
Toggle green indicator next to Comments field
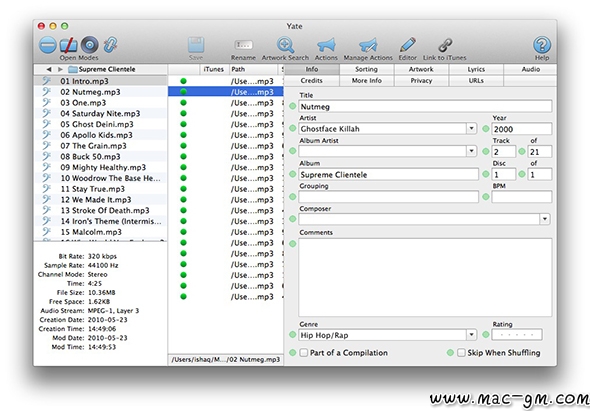pos(292,244)
